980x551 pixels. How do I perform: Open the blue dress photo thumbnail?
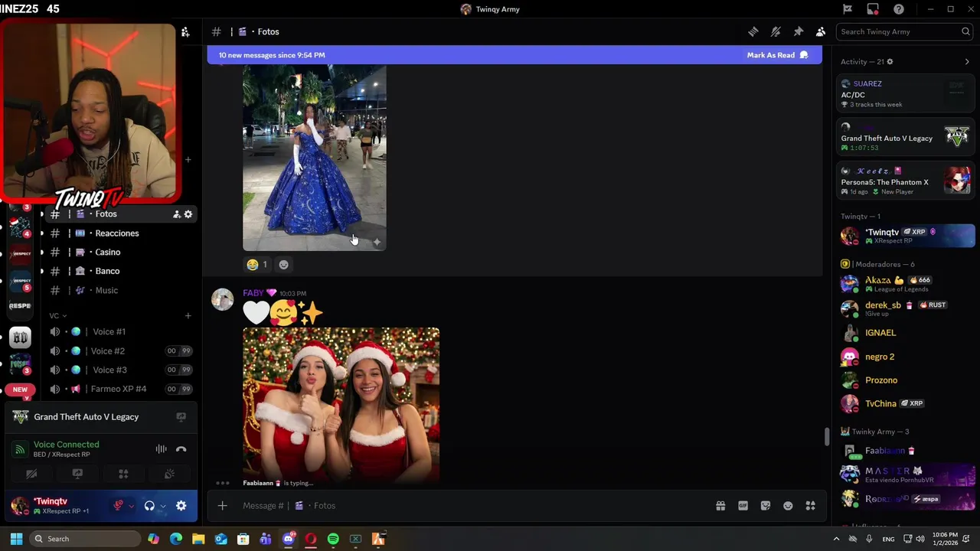315,158
